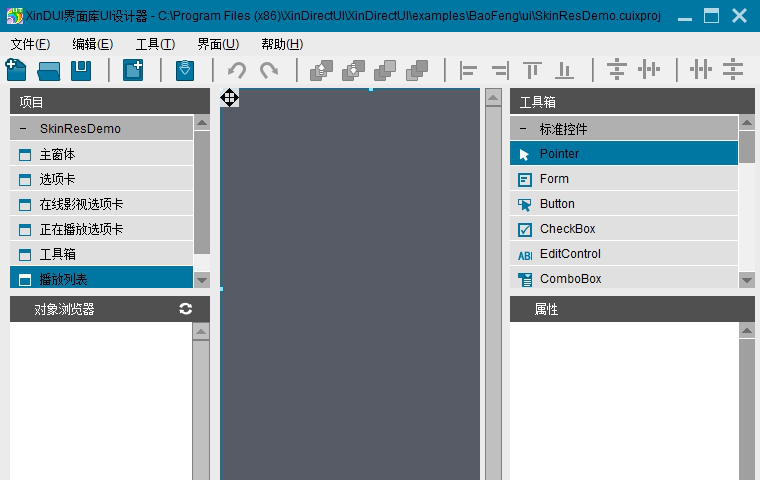Image resolution: width=760 pixels, height=499 pixels.
Task: Click the add new form icon
Action: point(133,70)
